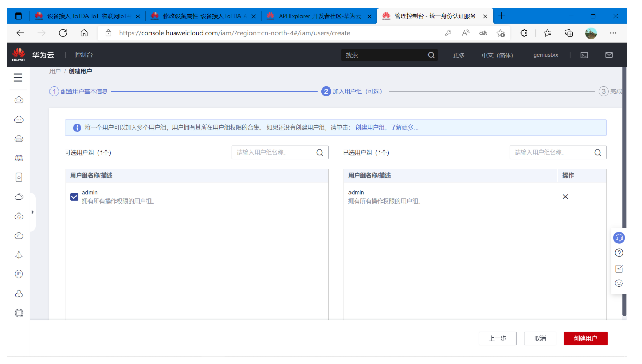Open the question mark help icon

click(619, 253)
